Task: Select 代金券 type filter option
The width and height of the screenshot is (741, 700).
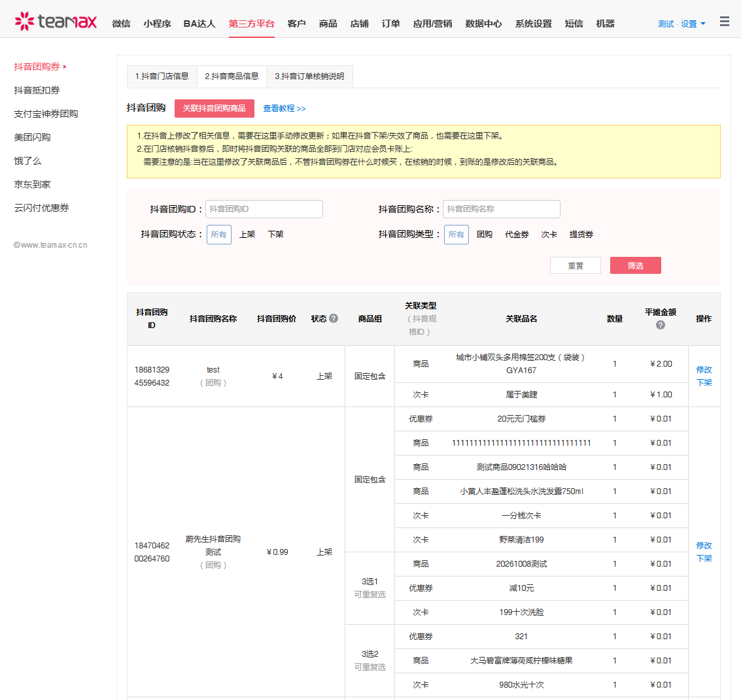Action: (x=517, y=234)
